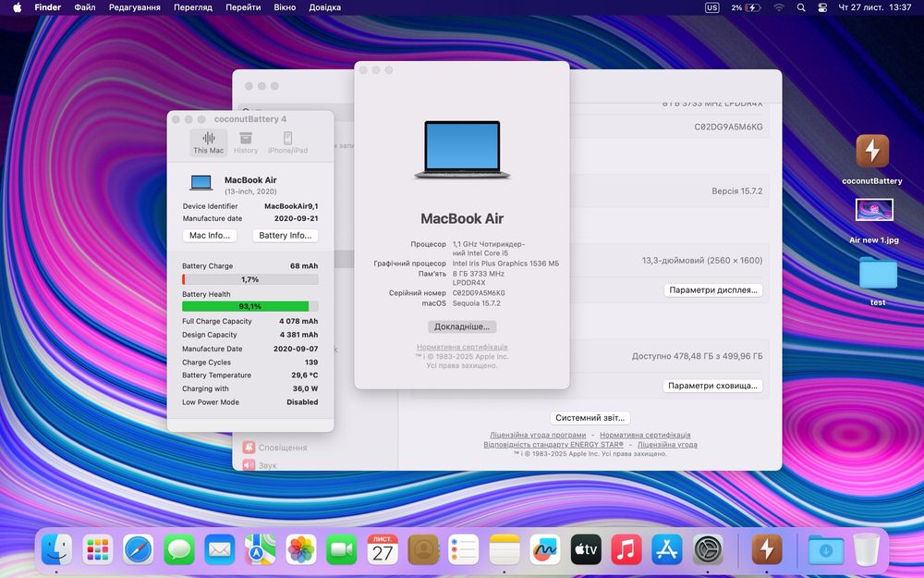The width and height of the screenshot is (924, 578).
Task: Open Launchpad in the Dock
Action: click(x=98, y=549)
